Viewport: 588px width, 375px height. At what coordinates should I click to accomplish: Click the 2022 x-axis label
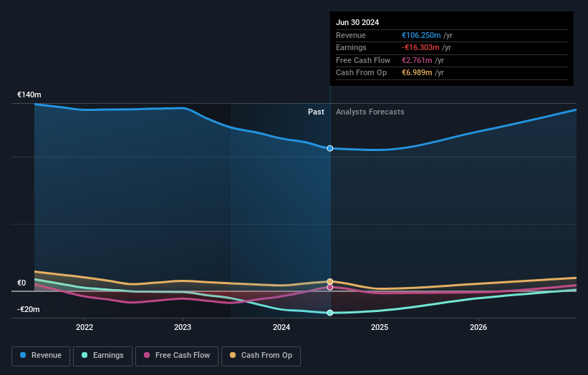[85, 327]
